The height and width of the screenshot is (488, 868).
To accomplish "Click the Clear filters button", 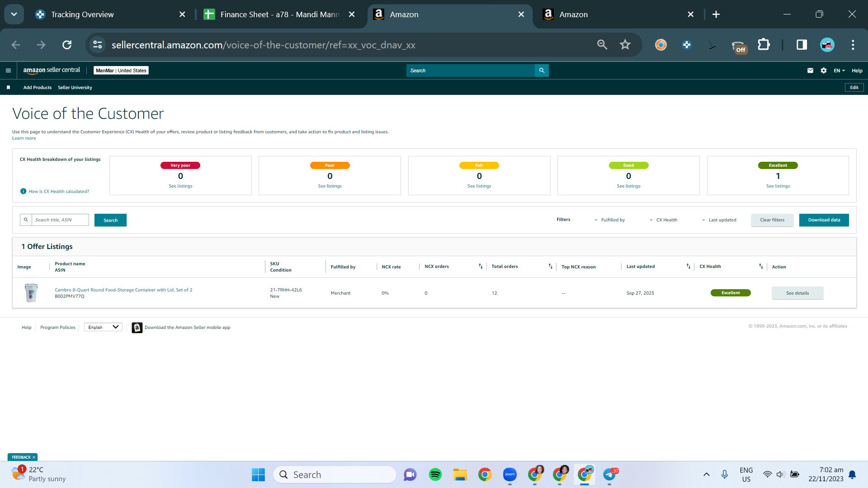I will (x=772, y=220).
